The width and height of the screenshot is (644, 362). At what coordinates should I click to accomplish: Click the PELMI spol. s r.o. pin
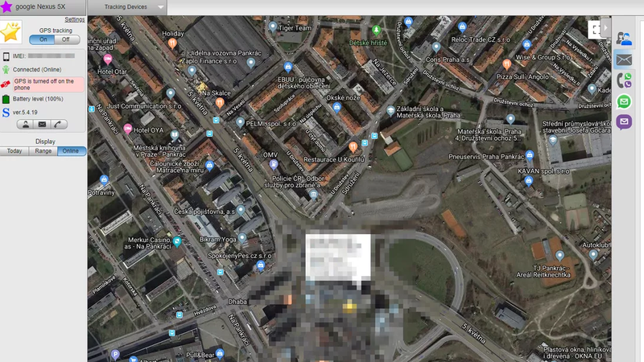coord(241,123)
